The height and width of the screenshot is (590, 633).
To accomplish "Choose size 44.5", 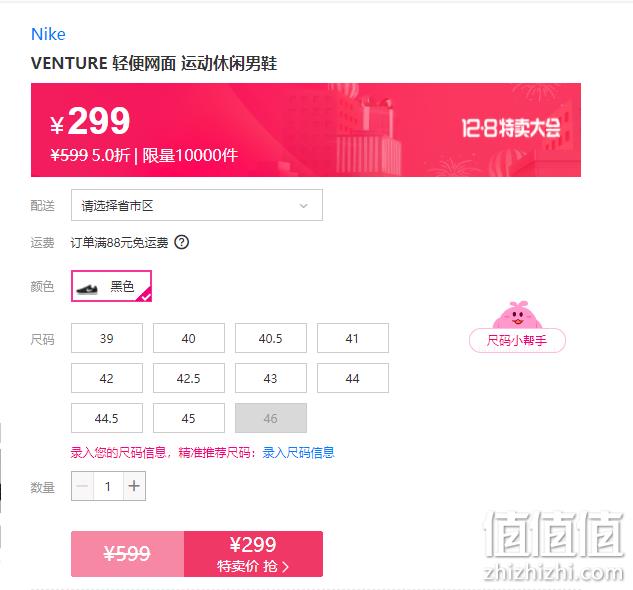I will (x=107, y=418).
